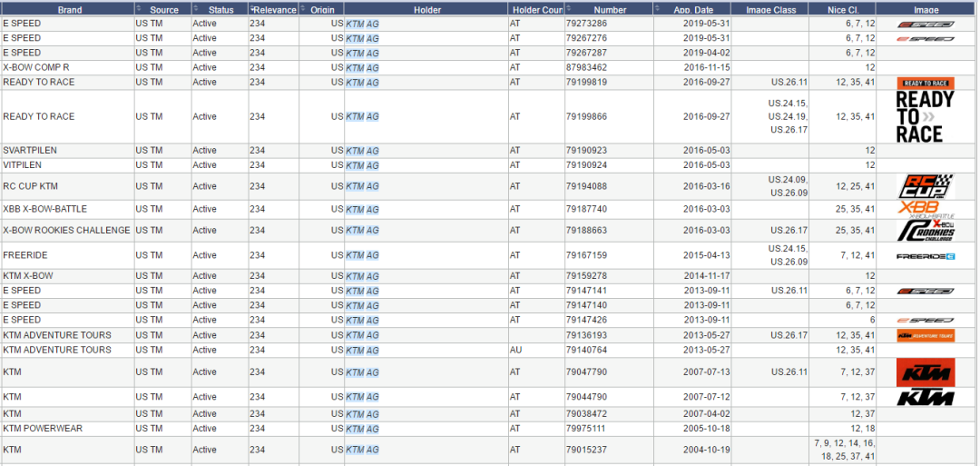Click the Number column header

point(610,9)
